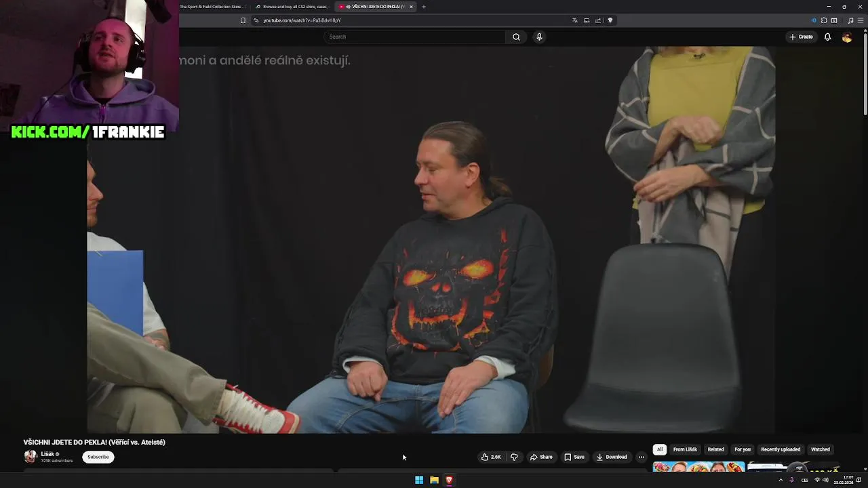
Task: Open YouTube notifications bell
Action: pyautogui.click(x=827, y=37)
